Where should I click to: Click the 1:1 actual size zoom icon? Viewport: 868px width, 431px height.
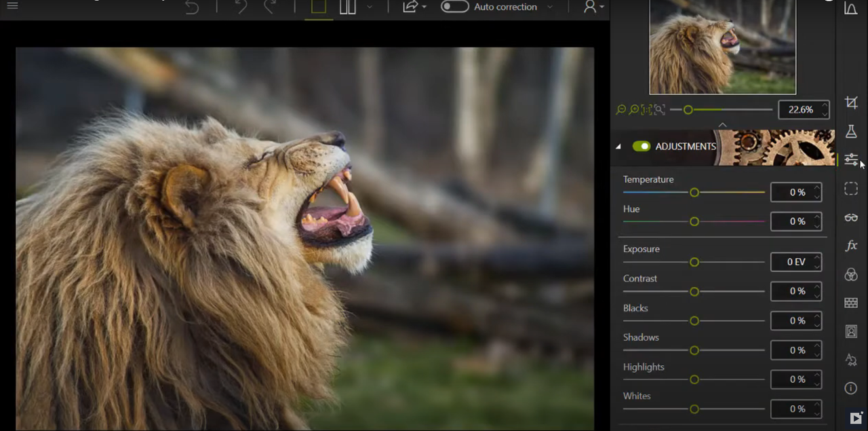(646, 109)
